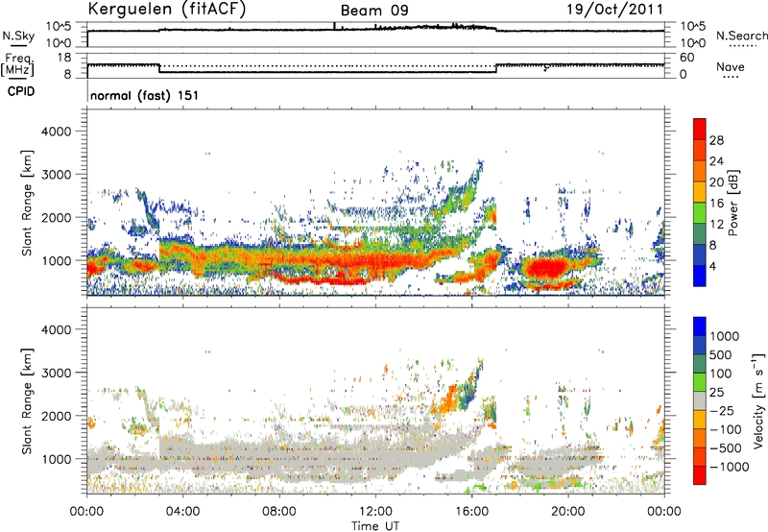Viewport: 768px width, 532px height.
Task: Click the 24 value on Power colorbar
Action: (716, 161)
